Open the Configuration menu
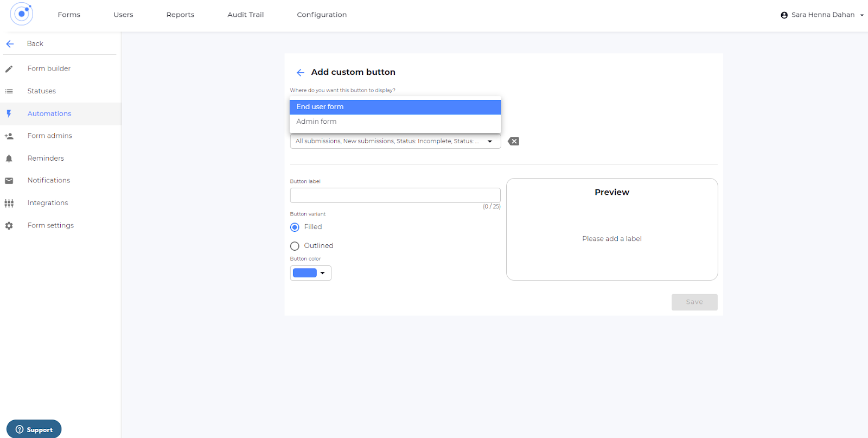The image size is (868, 438). click(x=322, y=15)
